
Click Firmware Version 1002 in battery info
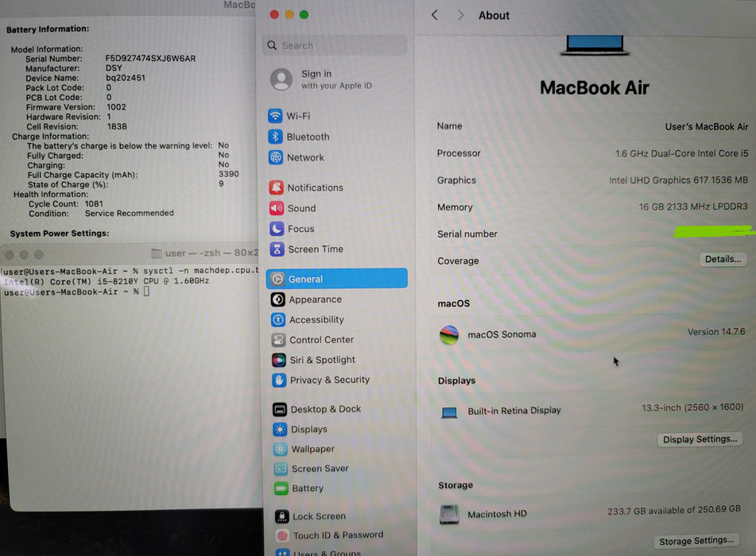(x=76, y=107)
